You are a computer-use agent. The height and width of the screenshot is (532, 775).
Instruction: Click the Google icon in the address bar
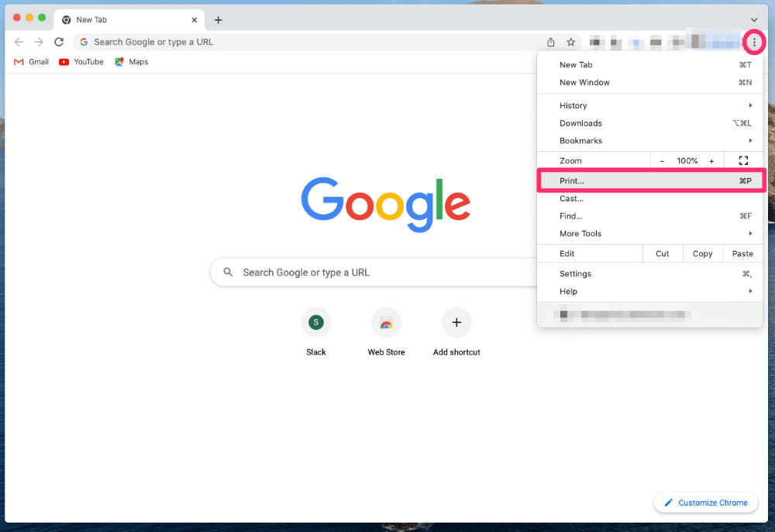pyautogui.click(x=84, y=42)
